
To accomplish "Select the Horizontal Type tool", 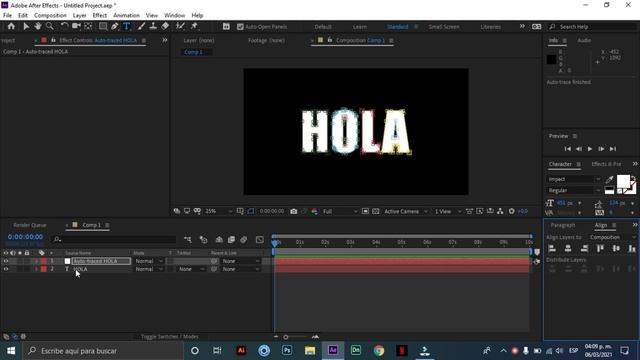I will click(x=127, y=27).
